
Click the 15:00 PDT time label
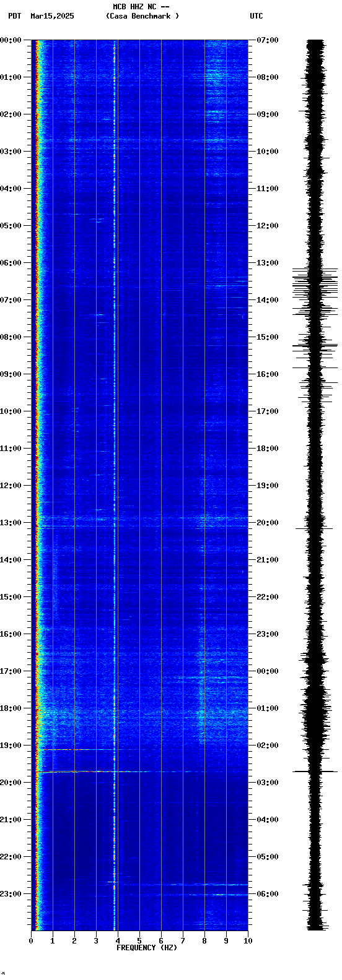coord(11,597)
